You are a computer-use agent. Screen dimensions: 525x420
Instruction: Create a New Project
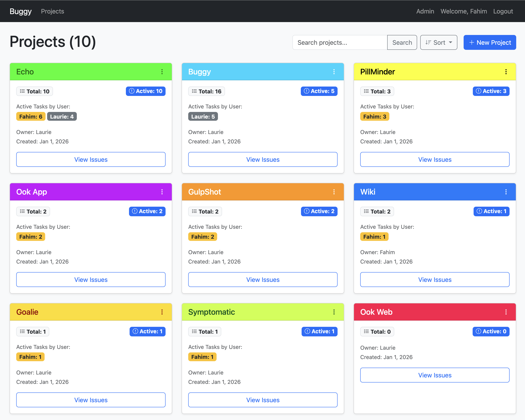489,42
